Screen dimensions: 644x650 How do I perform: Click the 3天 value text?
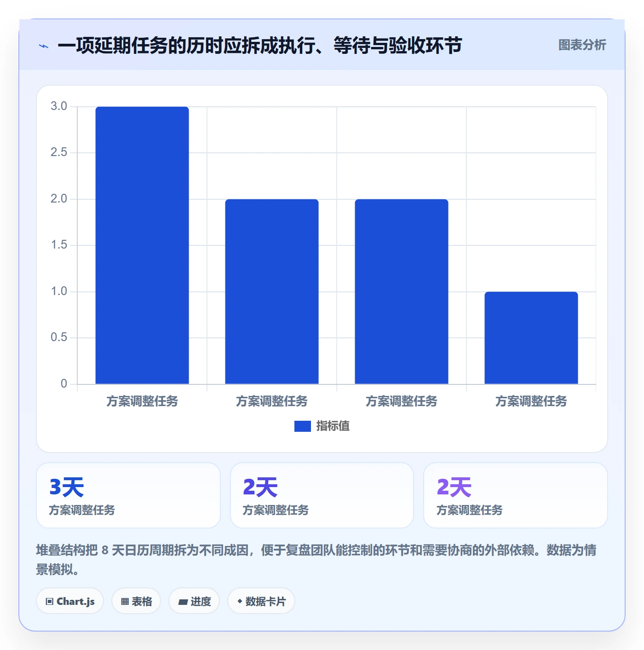point(67,487)
